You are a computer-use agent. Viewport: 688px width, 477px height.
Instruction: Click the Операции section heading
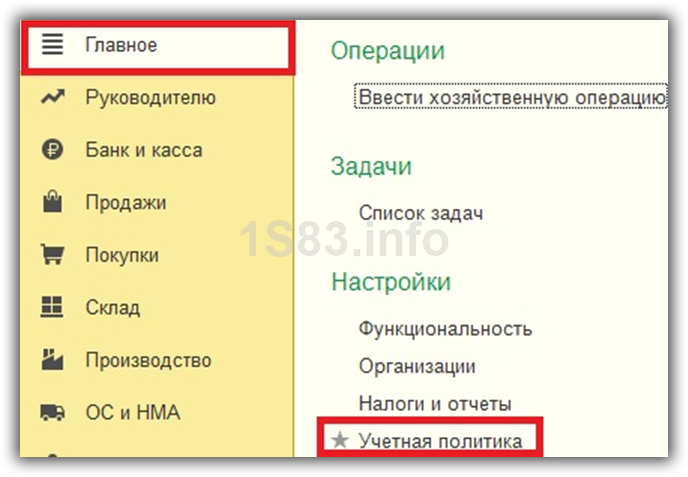[x=388, y=51]
